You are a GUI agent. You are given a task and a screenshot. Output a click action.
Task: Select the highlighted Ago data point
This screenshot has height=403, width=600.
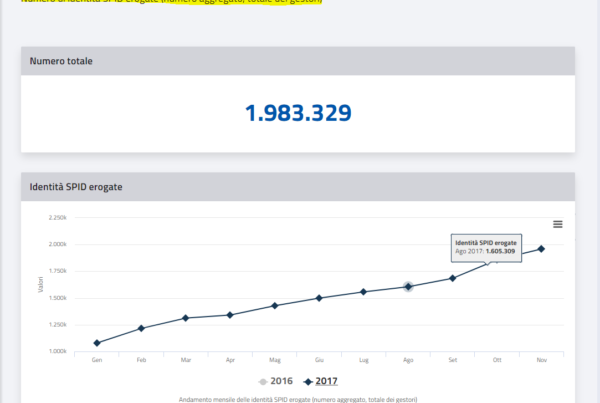click(408, 287)
